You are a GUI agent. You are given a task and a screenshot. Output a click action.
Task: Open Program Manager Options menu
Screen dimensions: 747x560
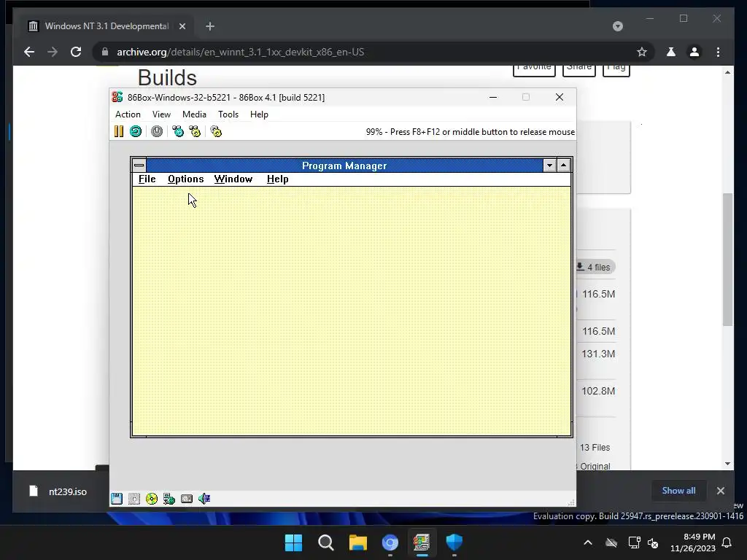point(185,179)
